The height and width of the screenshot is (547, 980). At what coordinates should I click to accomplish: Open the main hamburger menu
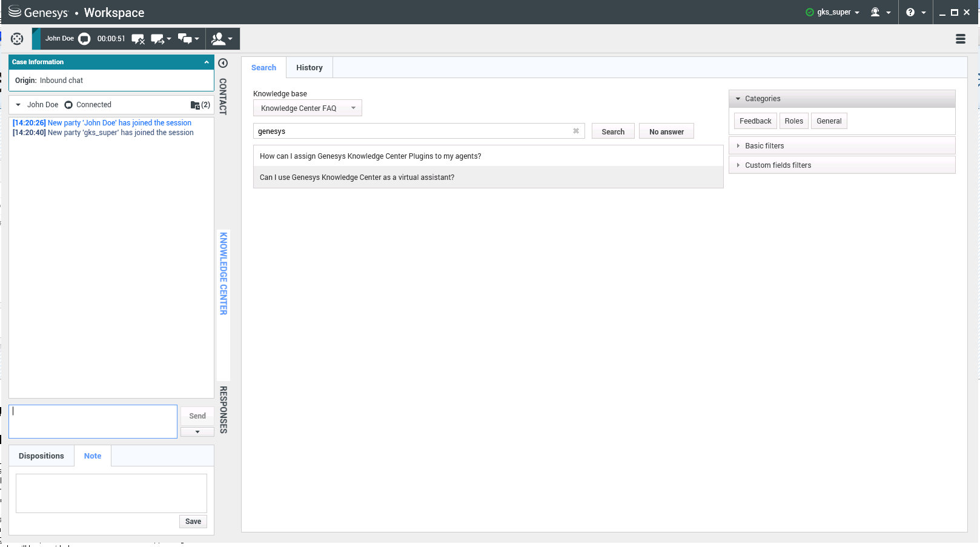point(961,39)
